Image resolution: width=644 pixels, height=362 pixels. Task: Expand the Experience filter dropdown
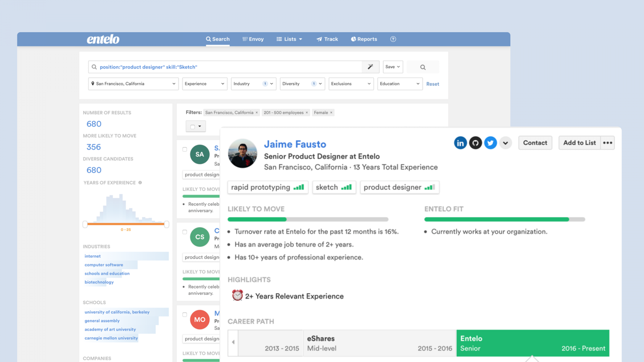click(x=204, y=84)
